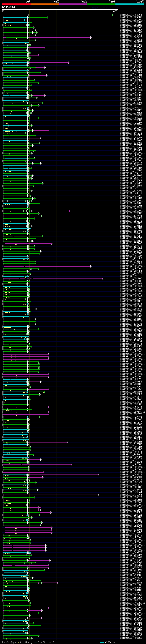Click the =100char. scale legend
The height and width of the screenshot is (644, 146).
(x=108, y=642)
